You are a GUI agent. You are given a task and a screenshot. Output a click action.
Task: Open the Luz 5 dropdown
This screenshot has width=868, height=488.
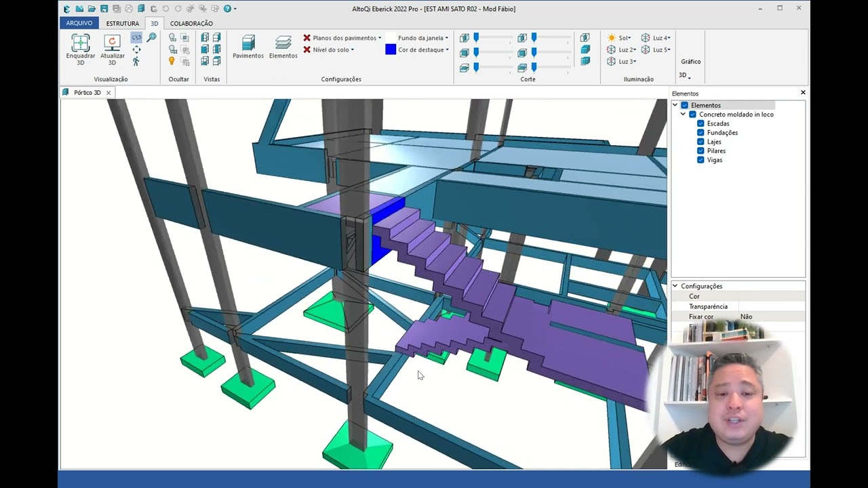(669, 49)
